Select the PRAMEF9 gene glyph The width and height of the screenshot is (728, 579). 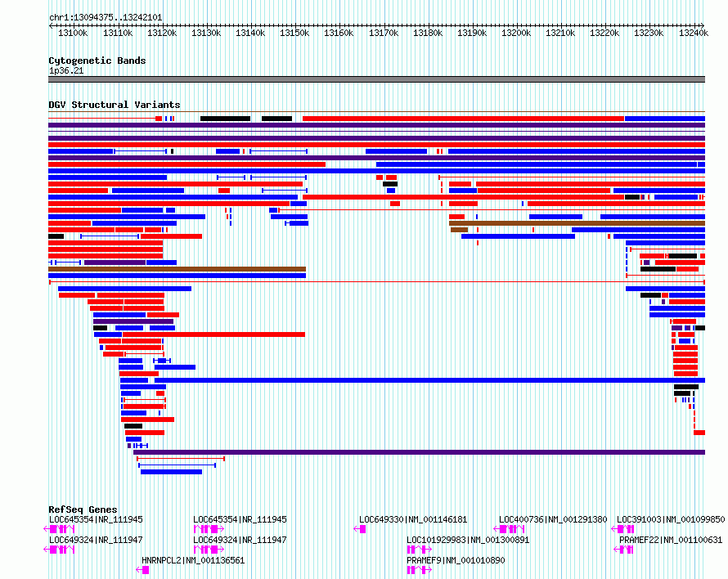click(x=420, y=570)
